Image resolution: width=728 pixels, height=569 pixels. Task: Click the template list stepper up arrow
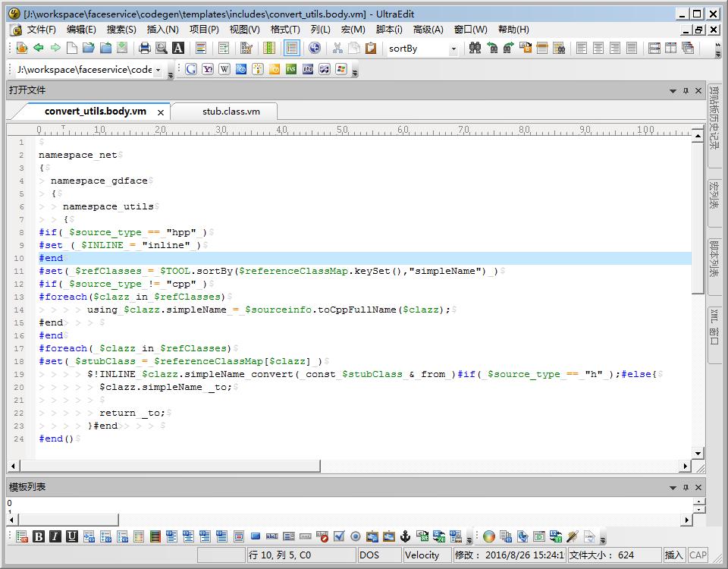(x=698, y=501)
